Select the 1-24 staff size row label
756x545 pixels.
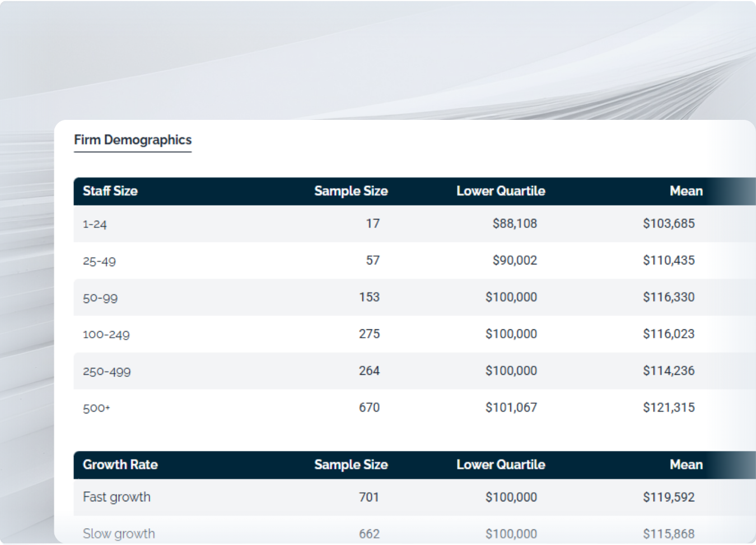(95, 224)
